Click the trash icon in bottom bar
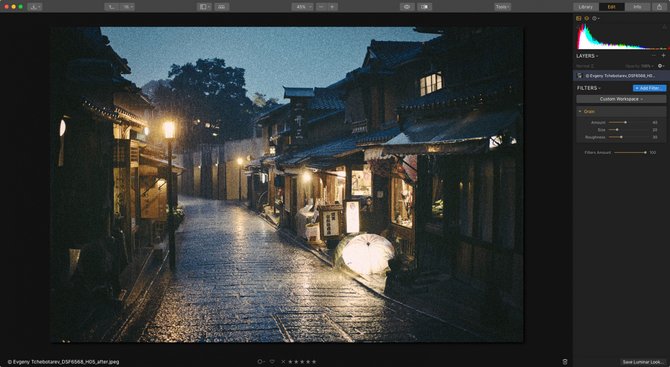Image resolution: width=670 pixels, height=367 pixels. 565,362
